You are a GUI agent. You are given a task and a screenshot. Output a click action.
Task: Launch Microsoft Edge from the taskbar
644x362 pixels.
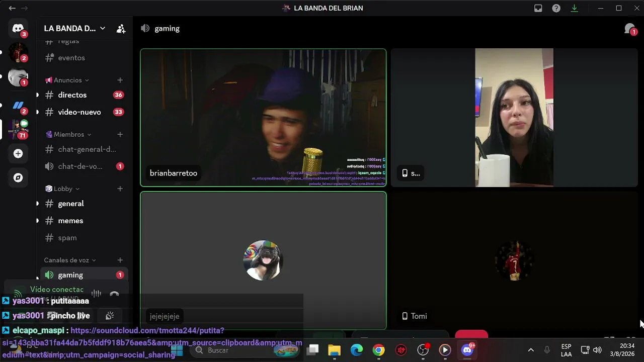pos(357,350)
